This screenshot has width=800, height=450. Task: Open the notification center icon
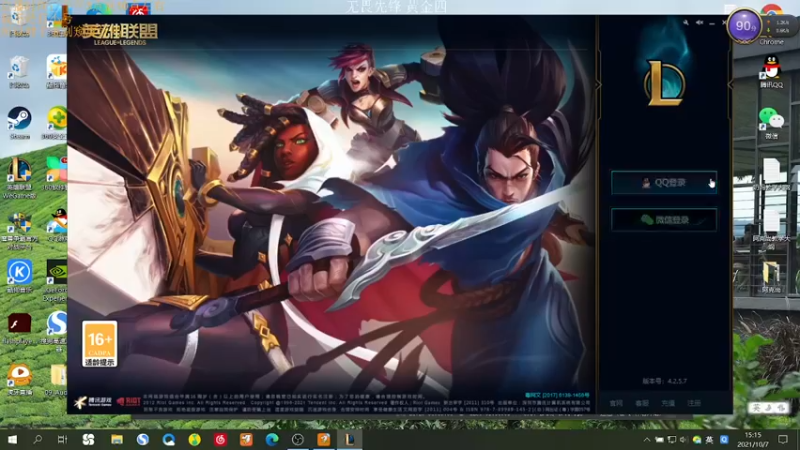pyautogui.click(x=783, y=440)
